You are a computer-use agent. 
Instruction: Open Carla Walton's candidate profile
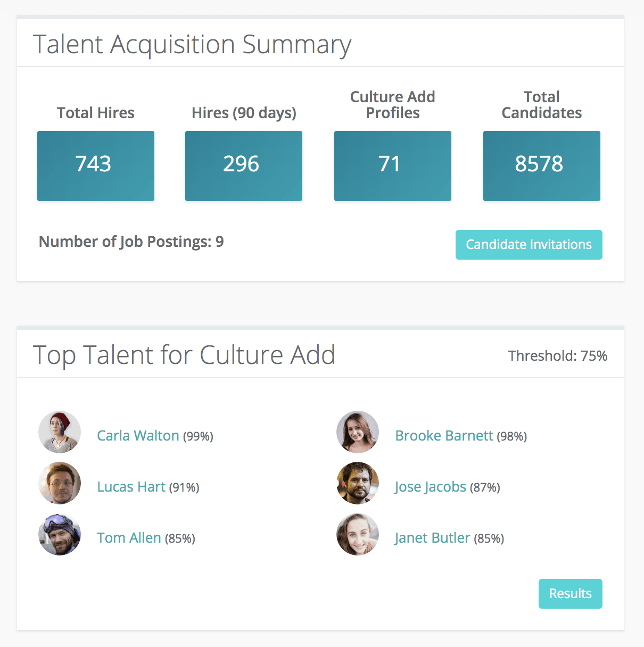137,435
